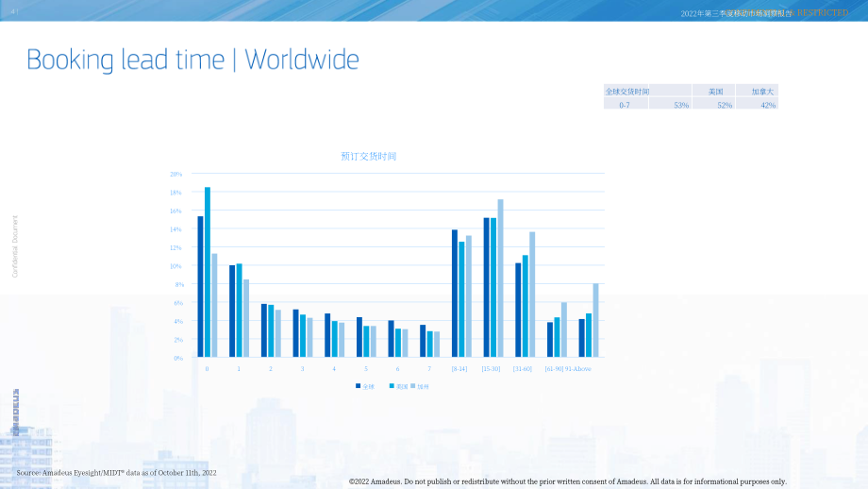Select the vertical AMADEUS logo
This screenshot has height=489, width=868.
16,412
